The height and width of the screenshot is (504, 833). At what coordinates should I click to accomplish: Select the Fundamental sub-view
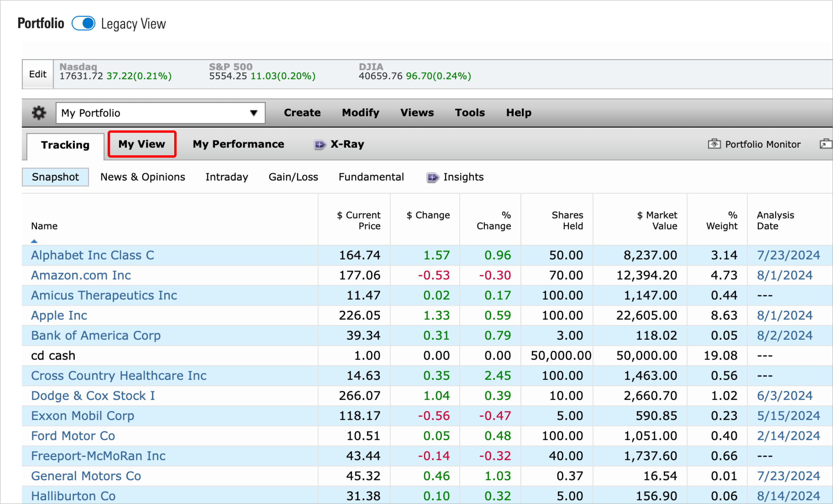pyautogui.click(x=371, y=177)
